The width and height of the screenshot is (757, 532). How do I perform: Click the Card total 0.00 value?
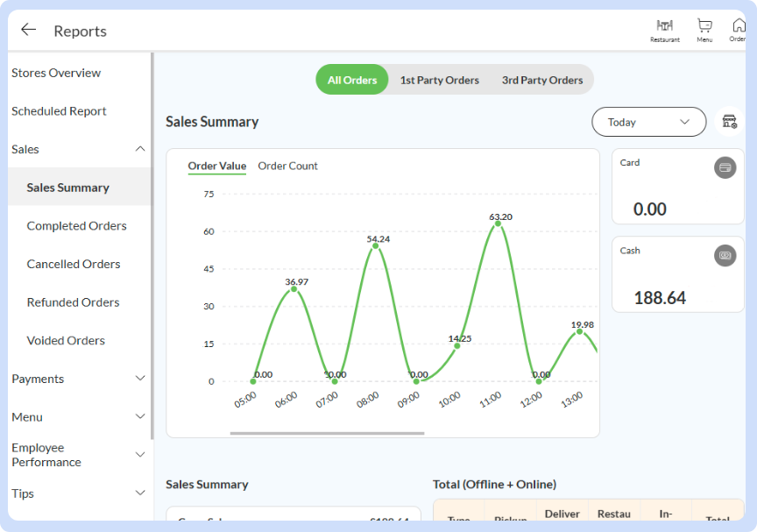click(x=650, y=209)
